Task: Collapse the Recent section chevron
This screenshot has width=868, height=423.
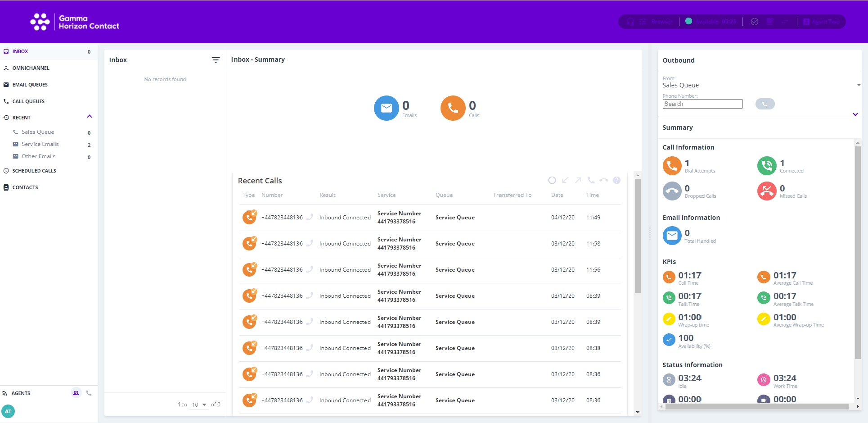Action: (89, 117)
